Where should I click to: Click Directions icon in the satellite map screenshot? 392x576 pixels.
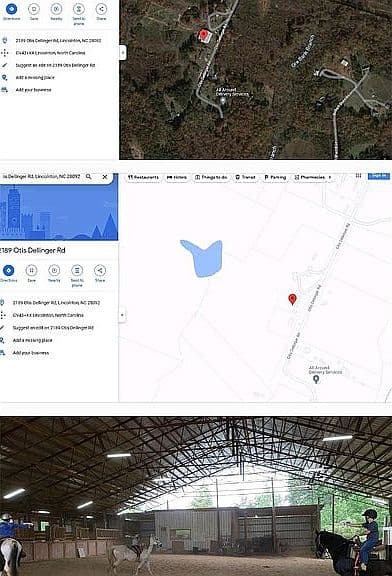(x=11, y=8)
